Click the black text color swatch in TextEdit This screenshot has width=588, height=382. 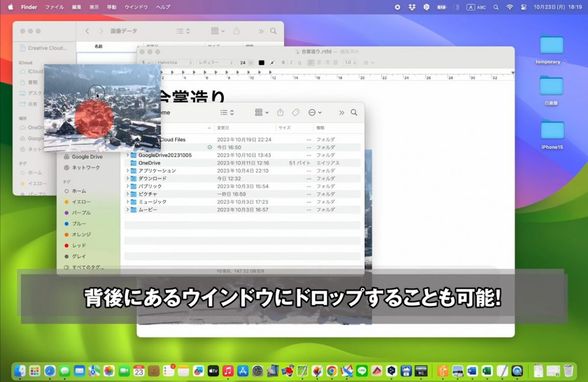click(261, 63)
